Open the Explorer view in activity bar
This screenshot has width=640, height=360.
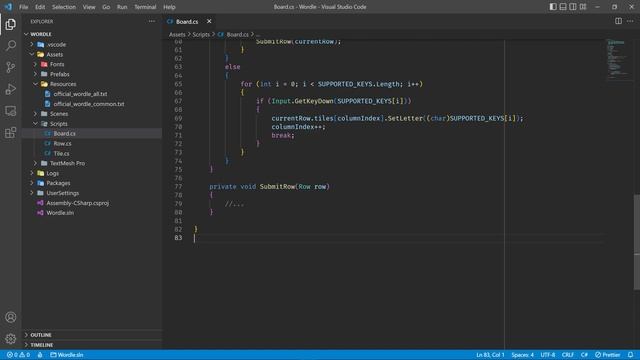(x=11, y=24)
